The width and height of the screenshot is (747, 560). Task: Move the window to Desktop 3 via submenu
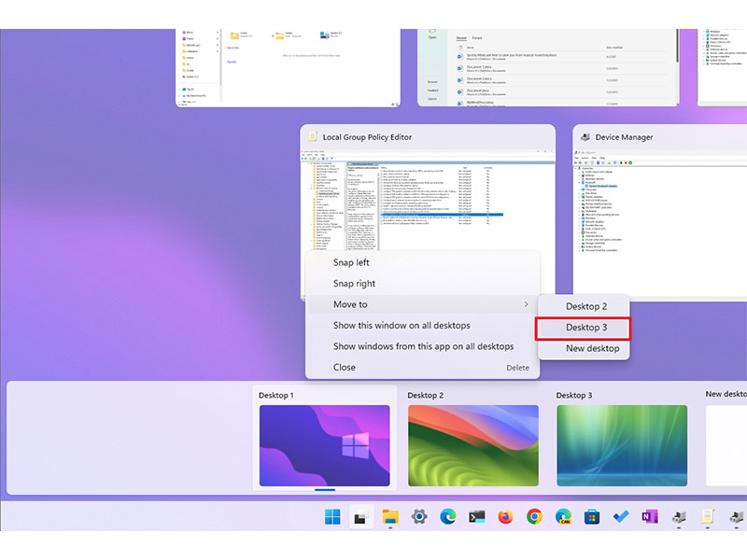tap(584, 328)
